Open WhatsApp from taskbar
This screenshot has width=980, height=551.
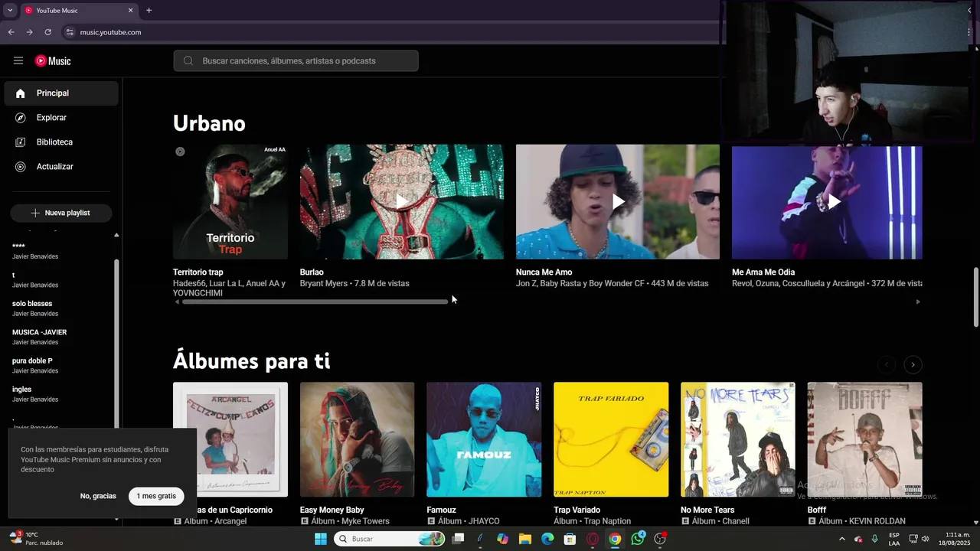click(638, 539)
